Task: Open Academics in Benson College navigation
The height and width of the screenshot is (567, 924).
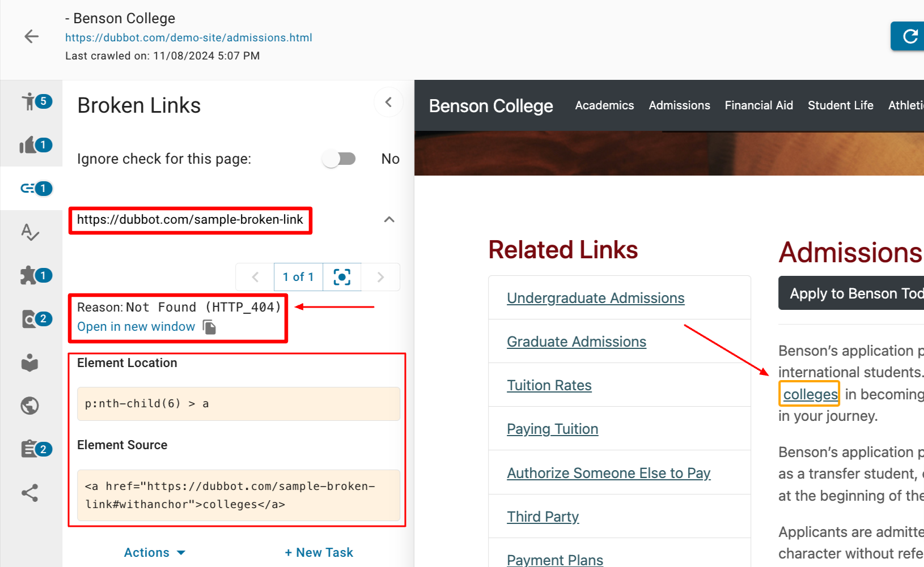Action: pyautogui.click(x=604, y=105)
